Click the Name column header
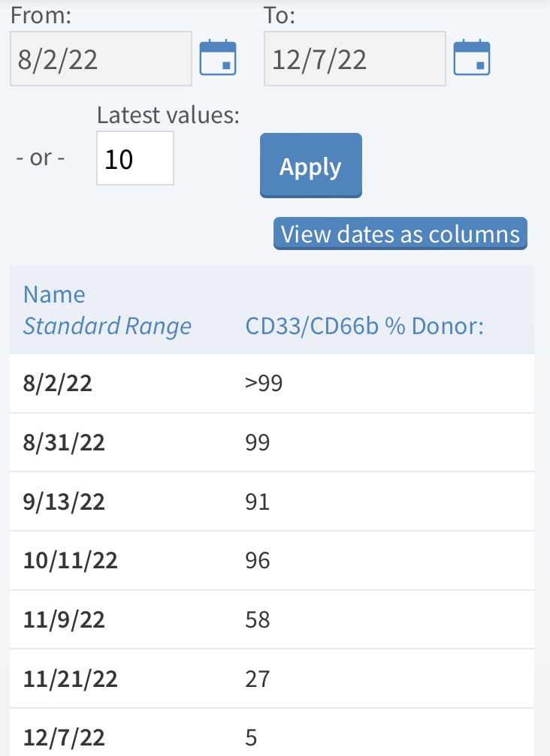The image size is (550, 756). [x=54, y=294]
